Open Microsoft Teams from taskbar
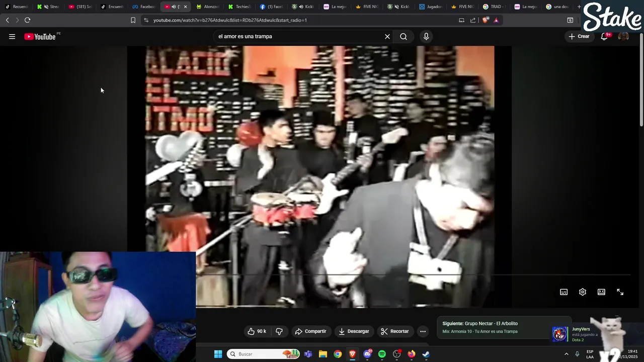This screenshot has height=362, width=644. (x=308, y=354)
